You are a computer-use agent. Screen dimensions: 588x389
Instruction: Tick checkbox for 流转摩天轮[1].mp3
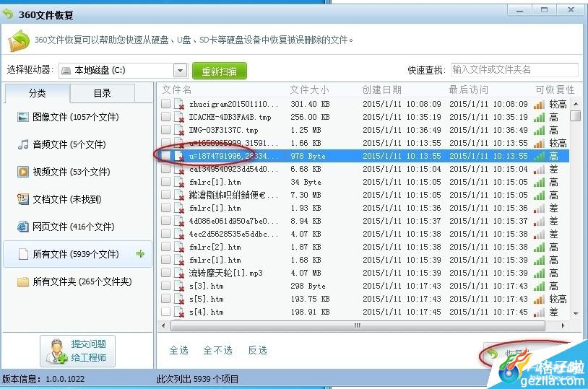click(165, 273)
